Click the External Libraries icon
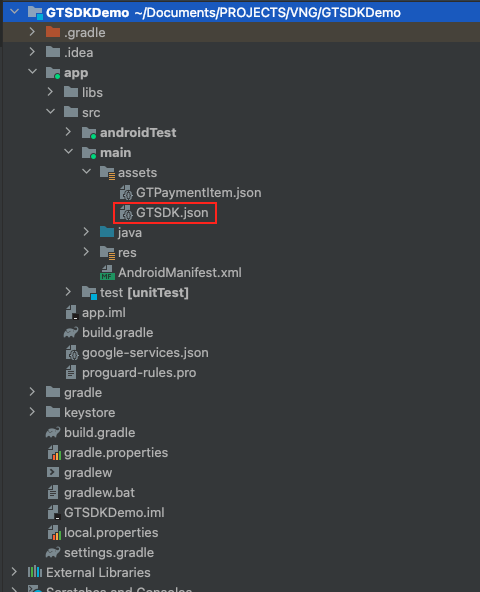The height and width of the screenshot is (592, 480). 35,572
